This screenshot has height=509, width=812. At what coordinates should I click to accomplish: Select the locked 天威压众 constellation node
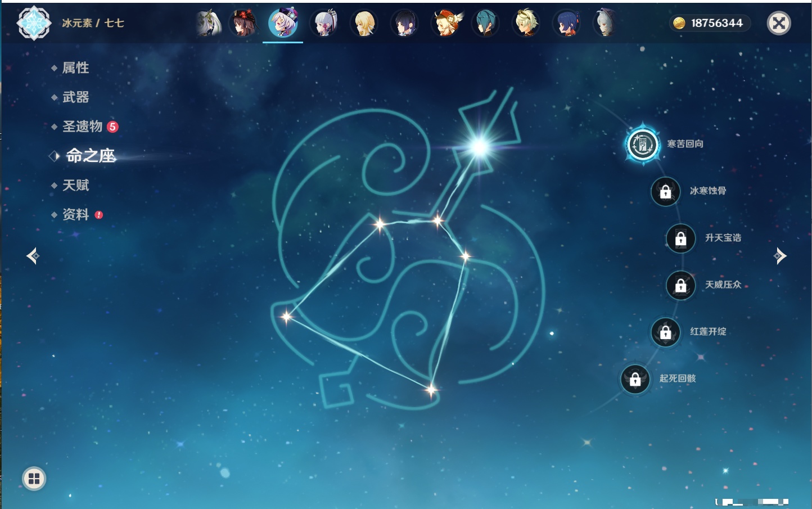(681, 285)
